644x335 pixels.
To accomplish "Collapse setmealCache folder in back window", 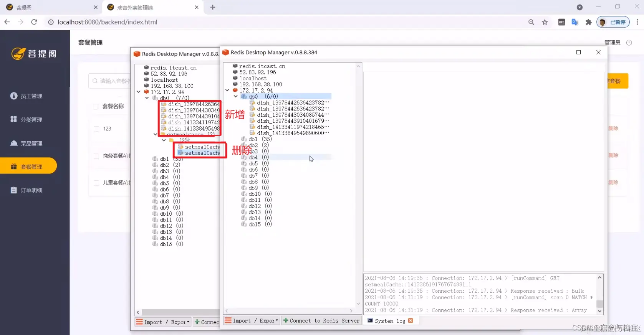I will point(156,134).
